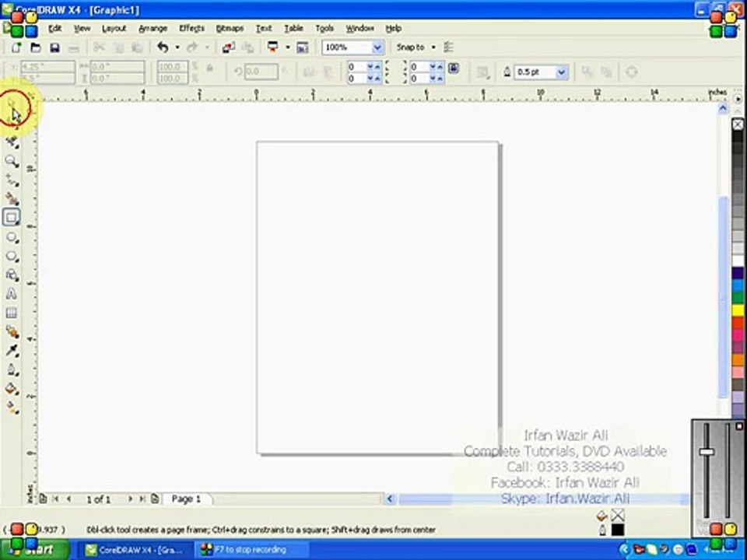Select the Interactive Fill tool
This screenshot has height=560, width=747.
pyautogui.click(x=12, y=408)
